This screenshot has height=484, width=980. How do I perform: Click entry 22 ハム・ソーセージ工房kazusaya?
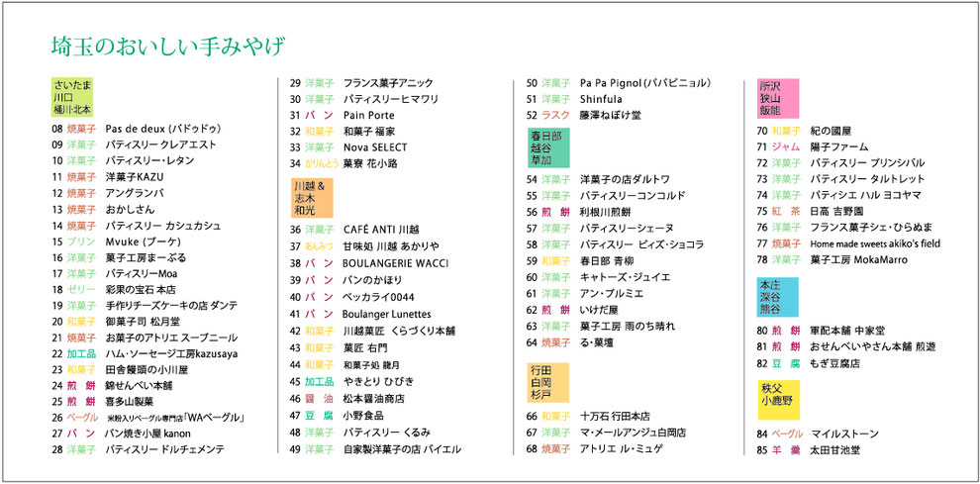pos(145,354)
